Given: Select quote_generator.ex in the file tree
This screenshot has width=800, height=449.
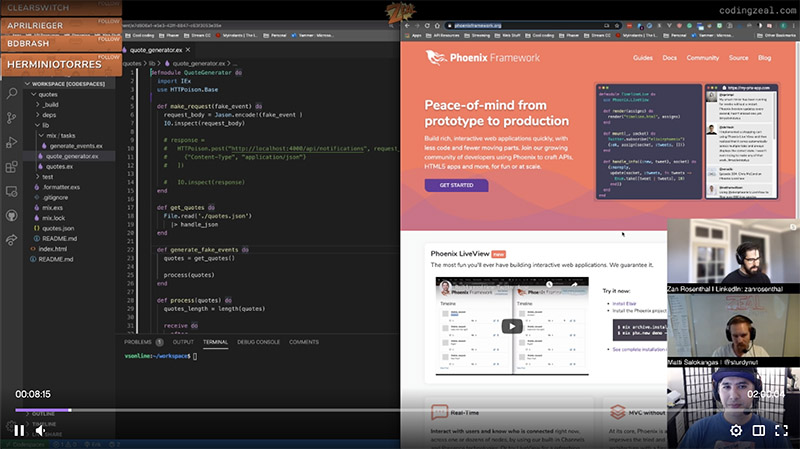Looking at the screenshot, I should 71,156.
